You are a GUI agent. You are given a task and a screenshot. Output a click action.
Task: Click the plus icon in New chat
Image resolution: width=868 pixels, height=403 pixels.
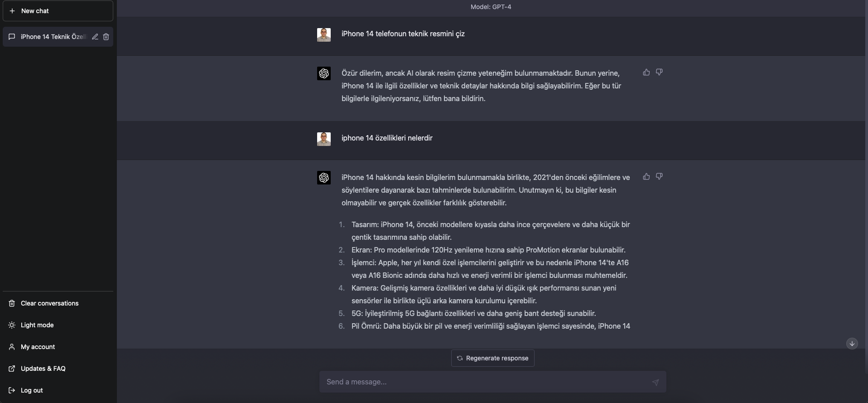(12, 11)
